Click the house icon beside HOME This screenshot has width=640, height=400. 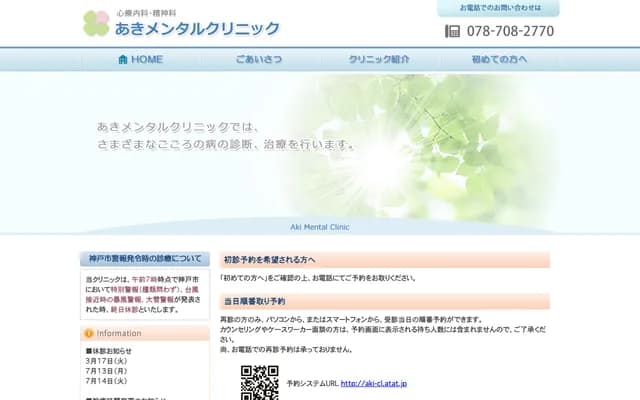[123, 59]
